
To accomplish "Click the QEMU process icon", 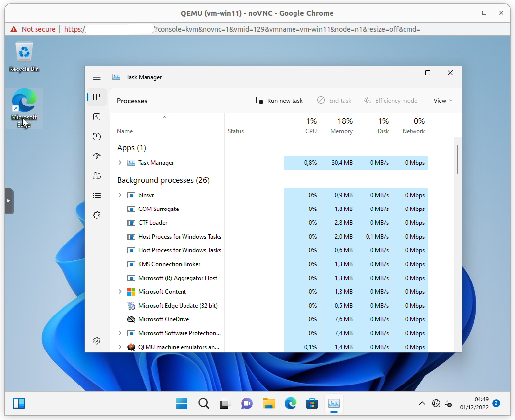I will (131, 347).
